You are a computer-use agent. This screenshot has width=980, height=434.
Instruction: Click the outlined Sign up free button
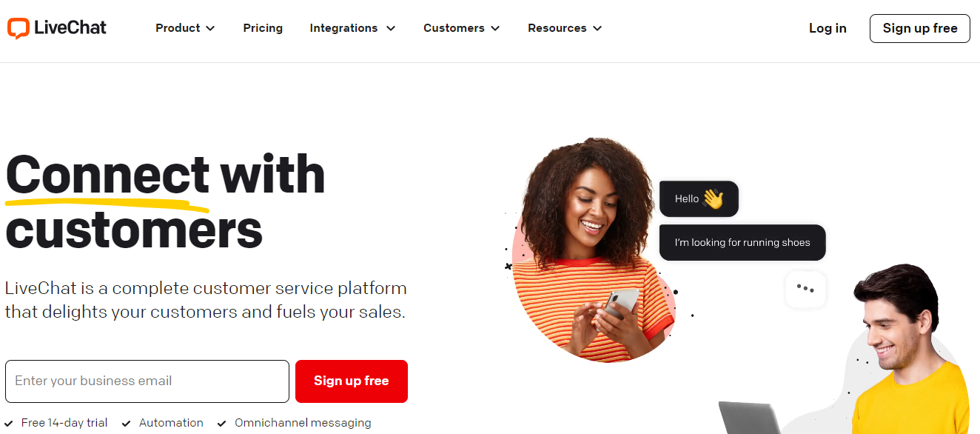pyautogui.click(x=920, y=28)
